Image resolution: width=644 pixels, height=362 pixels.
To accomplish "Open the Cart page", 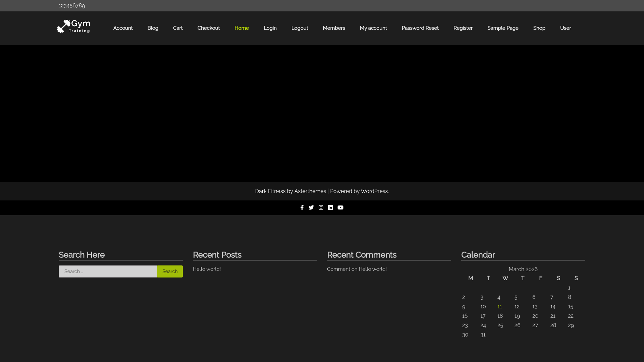I will 178,28.
